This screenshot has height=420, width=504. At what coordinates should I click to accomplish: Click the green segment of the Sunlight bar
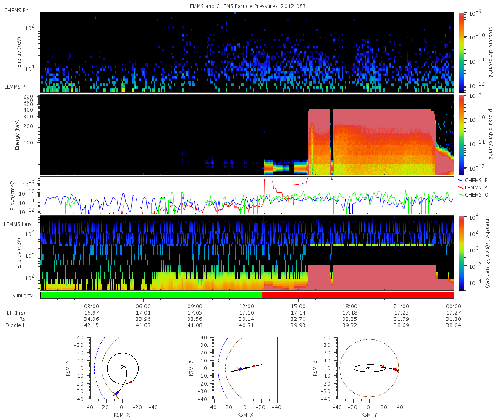(151, 295)
